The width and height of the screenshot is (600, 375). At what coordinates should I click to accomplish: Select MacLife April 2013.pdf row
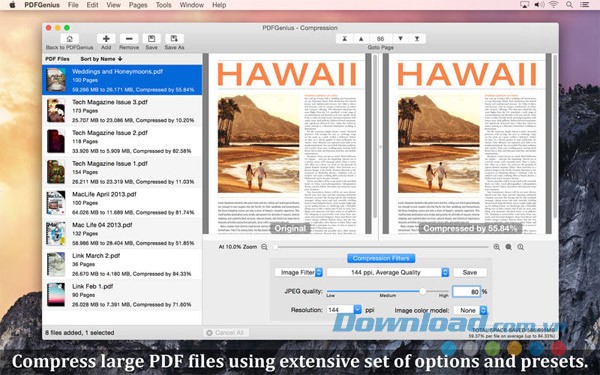(122, 203)
